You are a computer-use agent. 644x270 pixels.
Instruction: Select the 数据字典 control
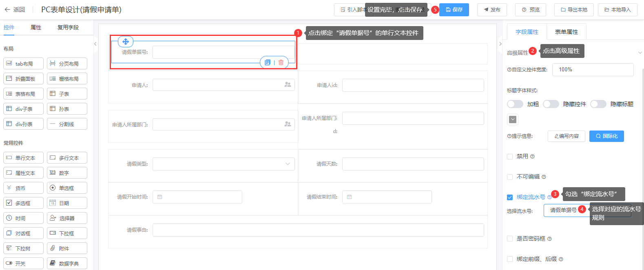click(x=67, y=263)
